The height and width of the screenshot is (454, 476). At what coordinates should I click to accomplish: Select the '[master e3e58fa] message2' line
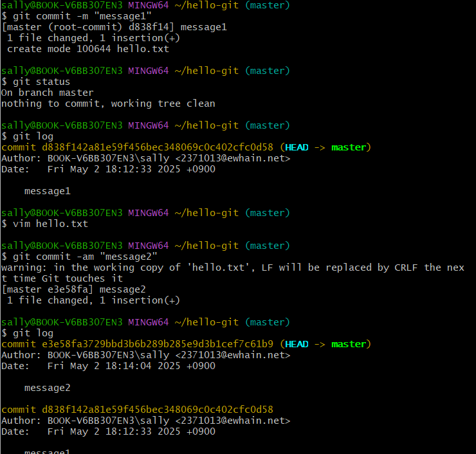pyautogui.click(x=73, y=289)
